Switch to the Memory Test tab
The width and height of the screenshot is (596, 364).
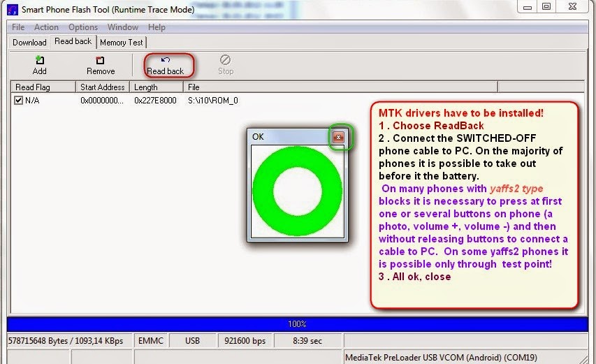[122, 42]
